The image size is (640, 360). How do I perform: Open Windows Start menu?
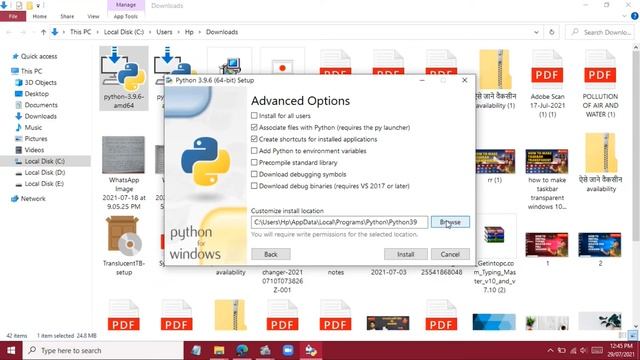coord(11,351)
